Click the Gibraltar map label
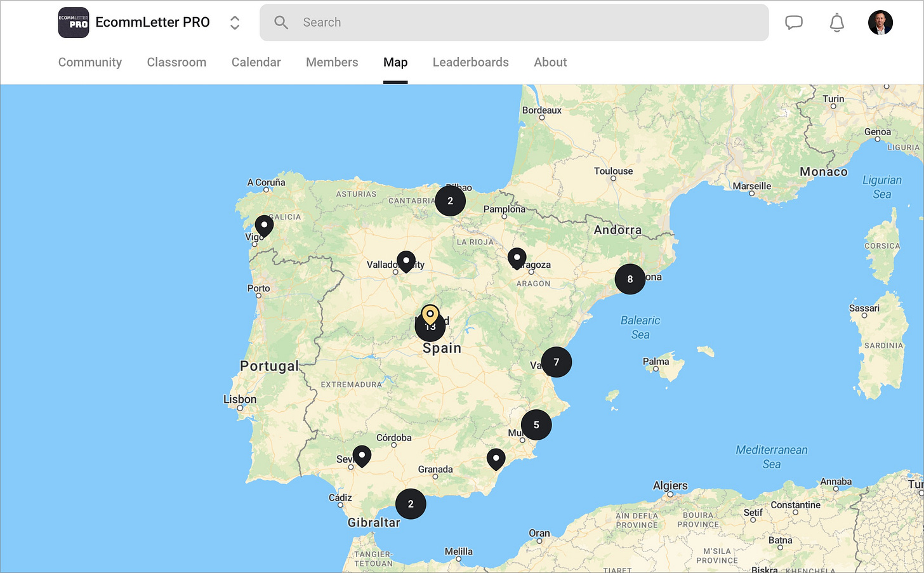This screenshot has height=573, width=924. (374, 522)
